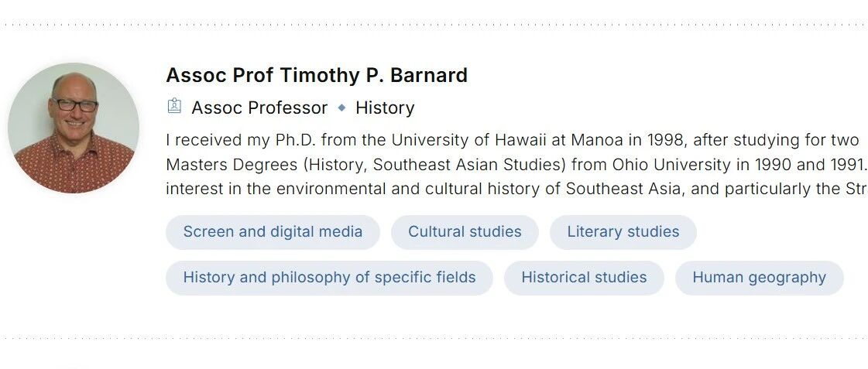Image resolution: width=868 pixels, height=369 pixels.
Task: Click the dotted divider above the profile
Action: [x=434, y=25]
